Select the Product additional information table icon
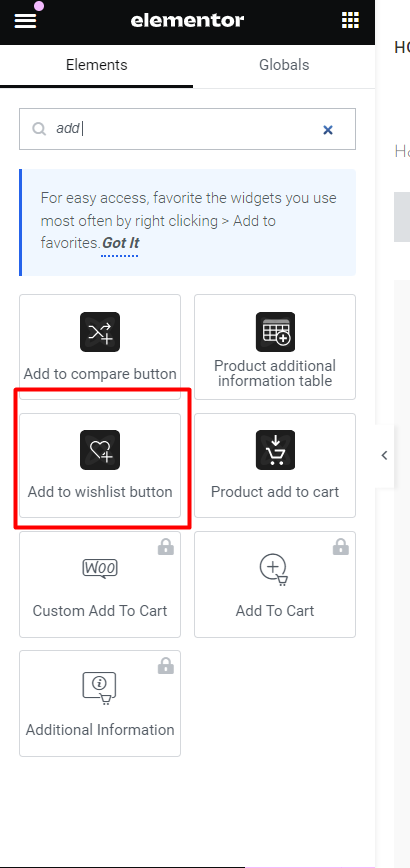Viewport: 410px width, 868px height. [x=275, y=332]
